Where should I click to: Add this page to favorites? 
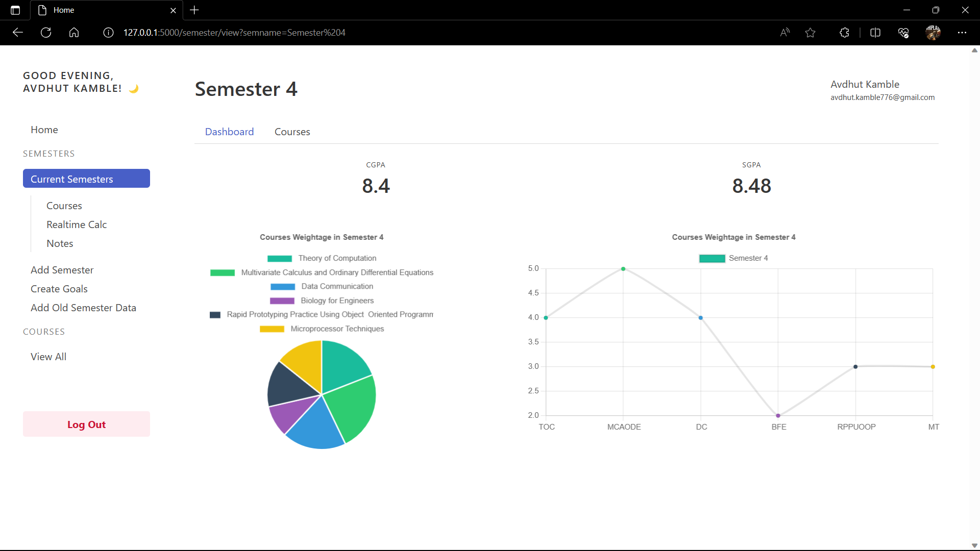810,32
